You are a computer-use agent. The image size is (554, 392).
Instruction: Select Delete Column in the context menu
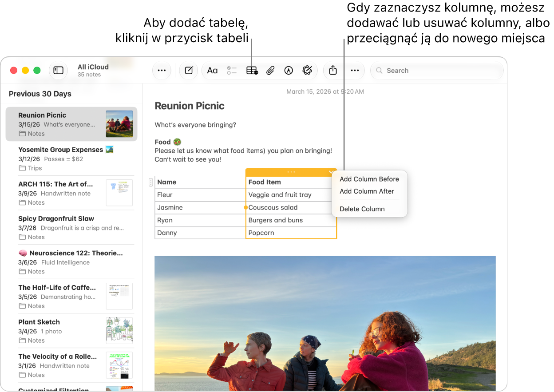362,209
